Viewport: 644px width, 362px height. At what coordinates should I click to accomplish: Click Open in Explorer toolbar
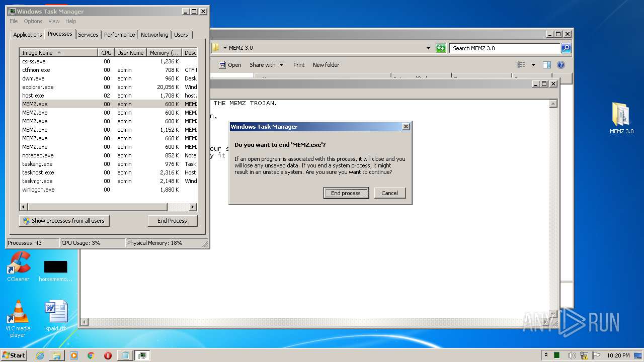pos(230,65)
